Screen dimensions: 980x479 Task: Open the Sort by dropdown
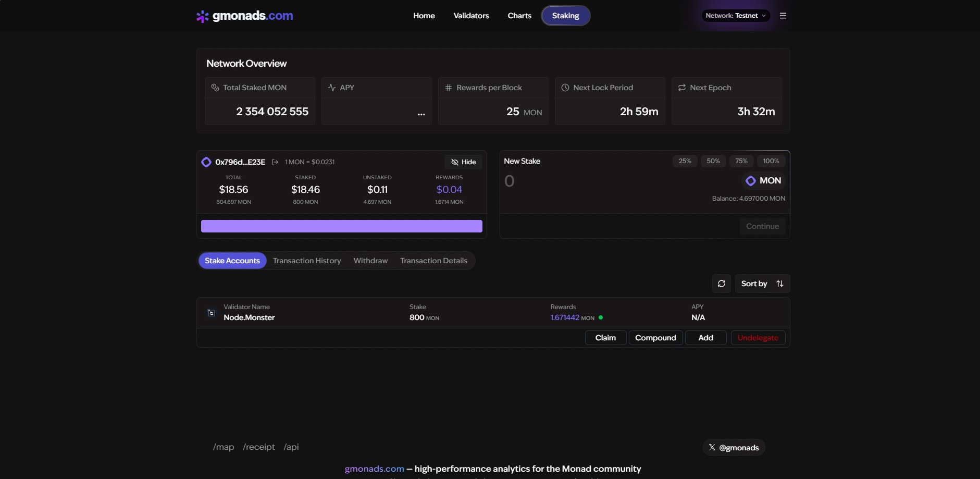pyautogui.click(x=754, y=283)
